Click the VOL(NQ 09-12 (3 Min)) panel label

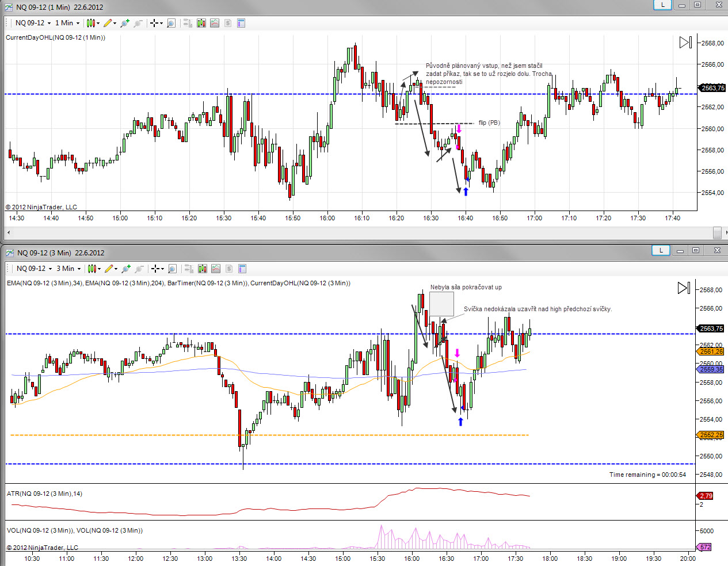40,530
